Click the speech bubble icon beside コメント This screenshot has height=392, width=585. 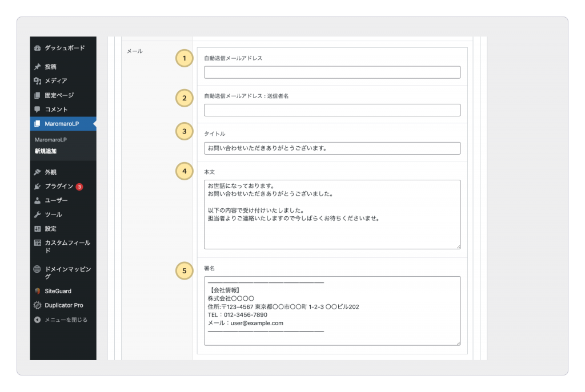coord(38,110)
